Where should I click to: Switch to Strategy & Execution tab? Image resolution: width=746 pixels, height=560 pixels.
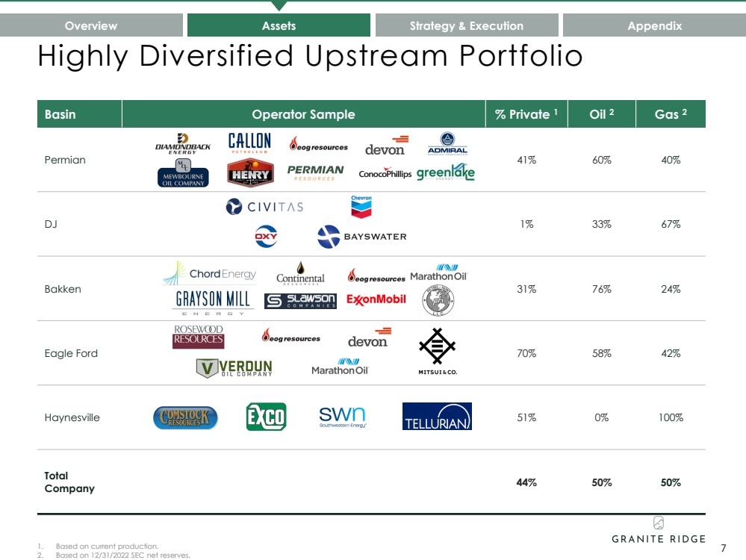(x=467, y=25)
